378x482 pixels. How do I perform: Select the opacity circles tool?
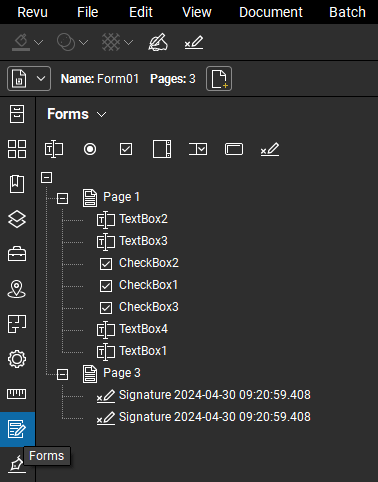click(66, 42)
